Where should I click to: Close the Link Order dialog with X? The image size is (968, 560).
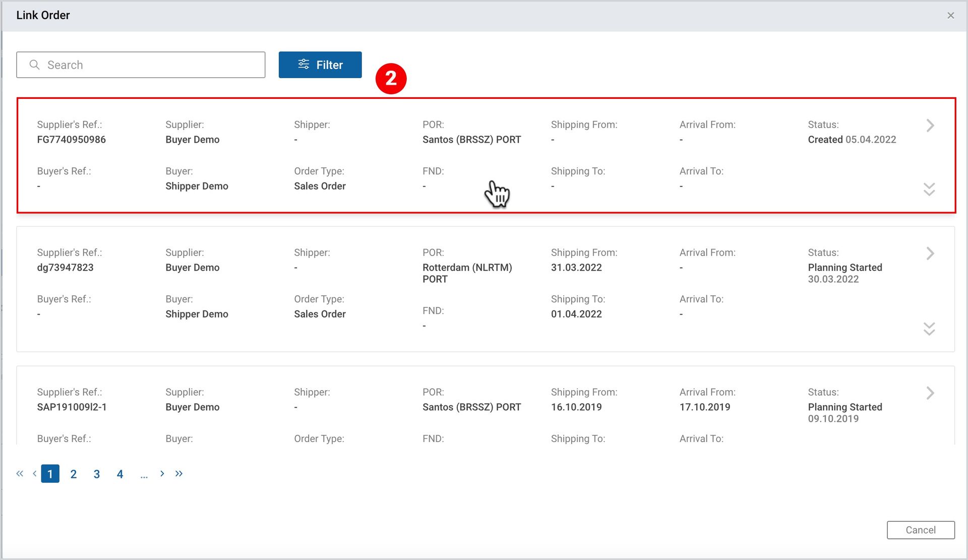(x=951, y=16)
